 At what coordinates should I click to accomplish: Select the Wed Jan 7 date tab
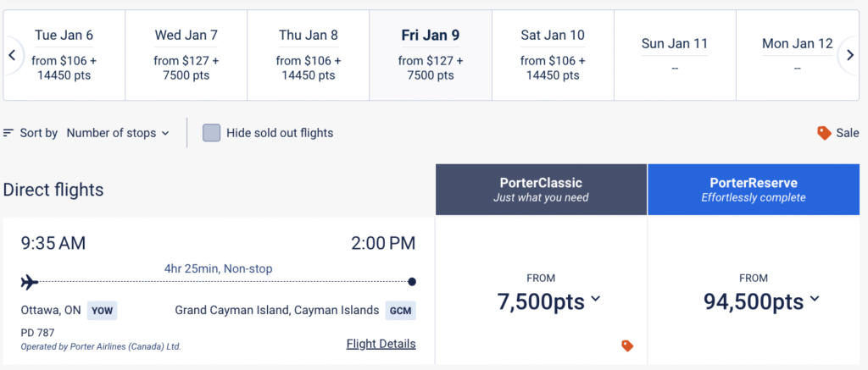(x=186, y=55)
